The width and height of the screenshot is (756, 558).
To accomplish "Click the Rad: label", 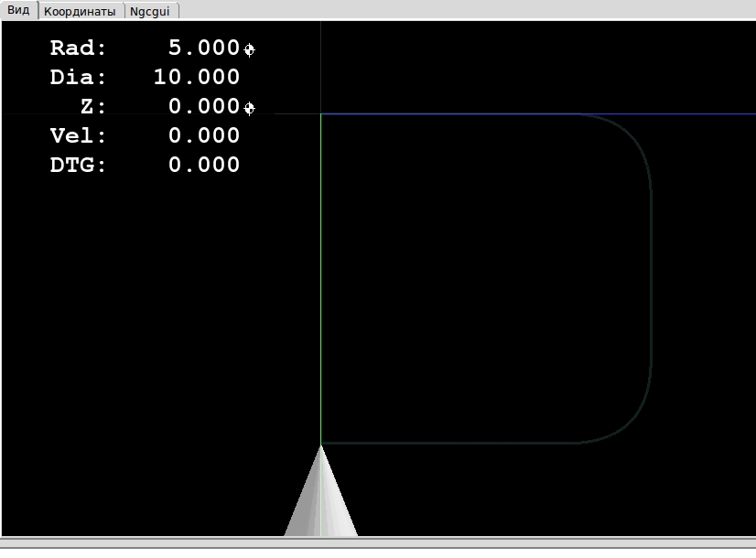I will click(78, 48).
